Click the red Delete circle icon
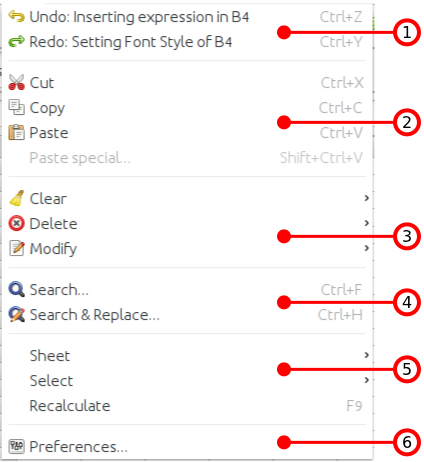 (x=16, y=223)
